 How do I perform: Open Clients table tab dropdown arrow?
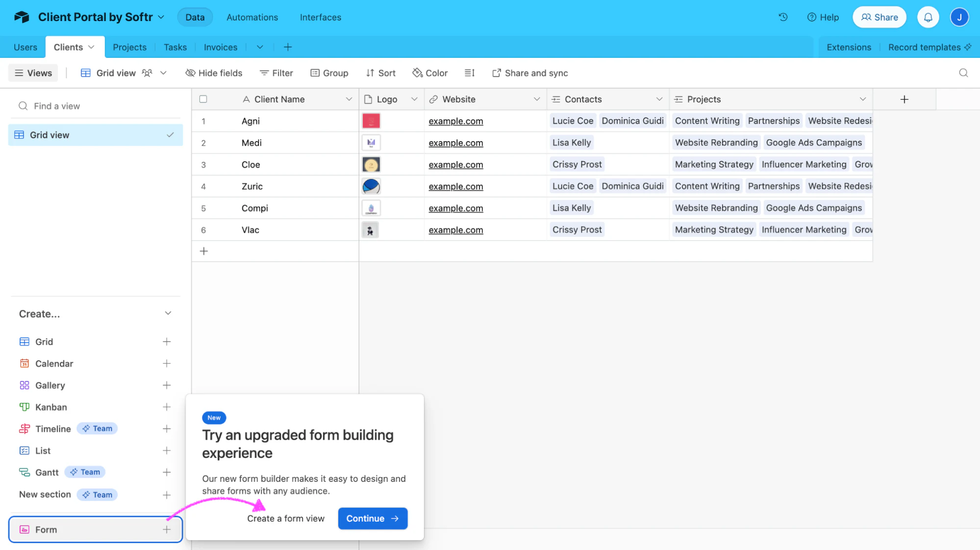[91, 47]
